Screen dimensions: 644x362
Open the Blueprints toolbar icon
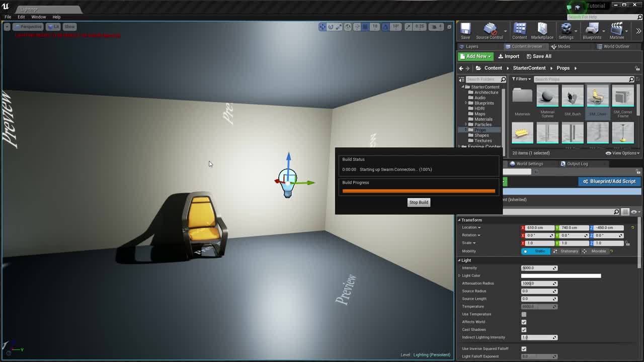pyautogui.click(x=592, y=31)
